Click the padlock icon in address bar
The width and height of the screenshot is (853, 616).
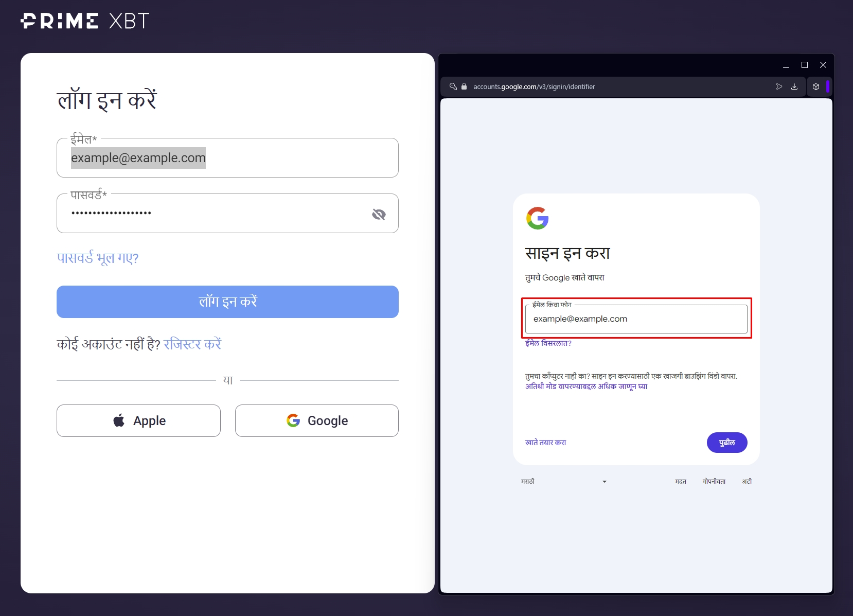click(x=464, y=86)
